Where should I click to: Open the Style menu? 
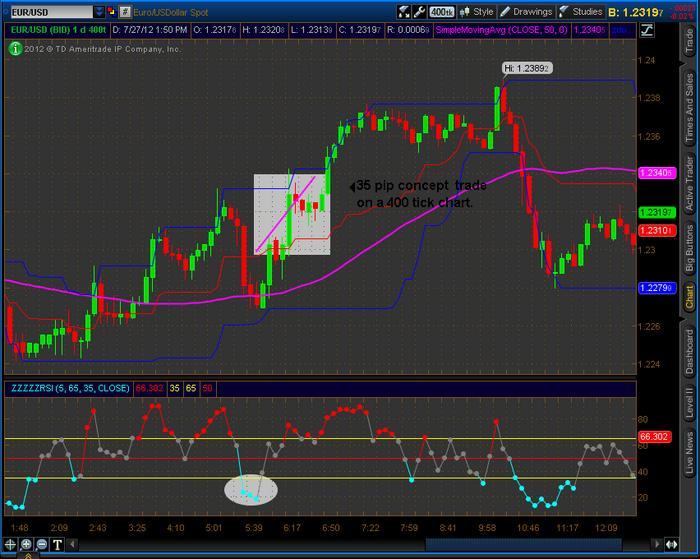477,12
